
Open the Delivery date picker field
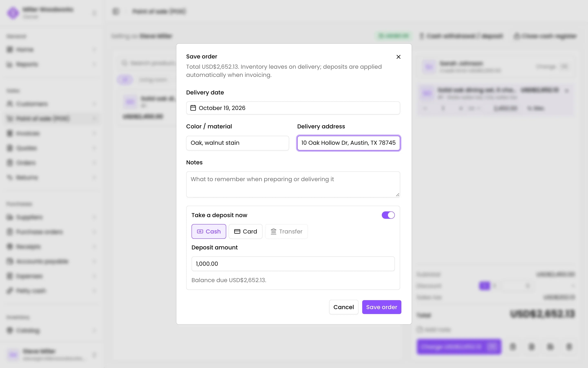click(293, 108)
